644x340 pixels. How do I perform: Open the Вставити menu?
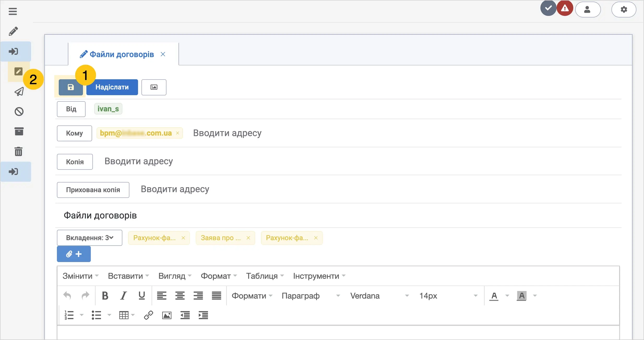coord(128,276)
